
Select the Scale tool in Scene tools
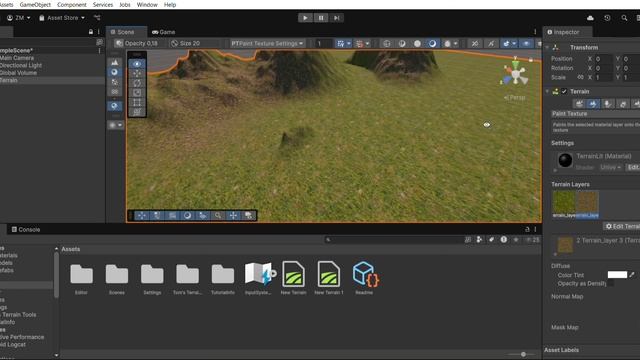point(137,93)
